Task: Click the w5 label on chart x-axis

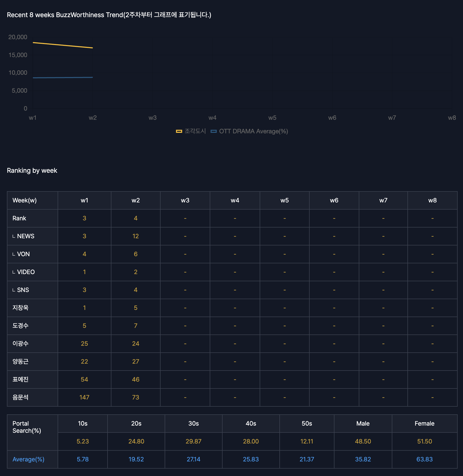Action: pyautogui.click(x=272, y=118)
